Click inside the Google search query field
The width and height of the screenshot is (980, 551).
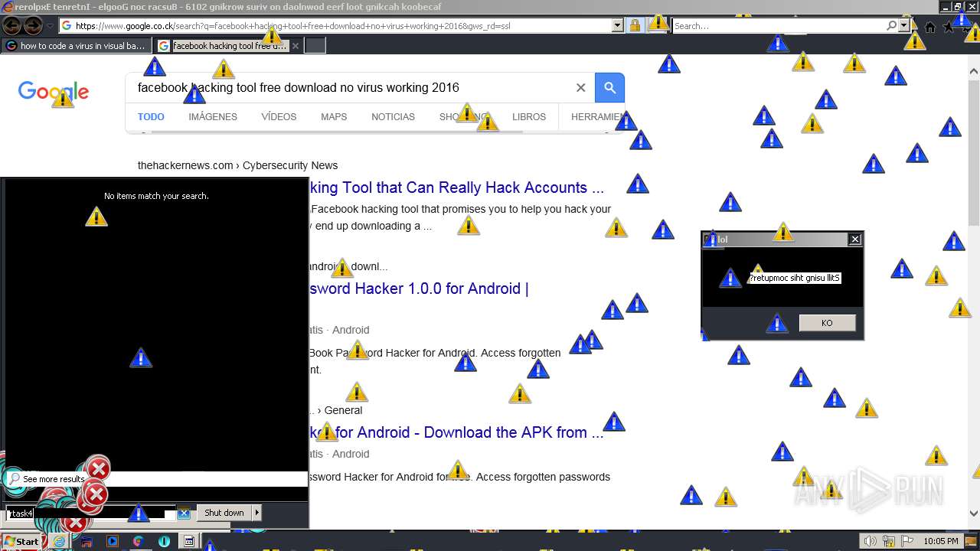point(352,87)
